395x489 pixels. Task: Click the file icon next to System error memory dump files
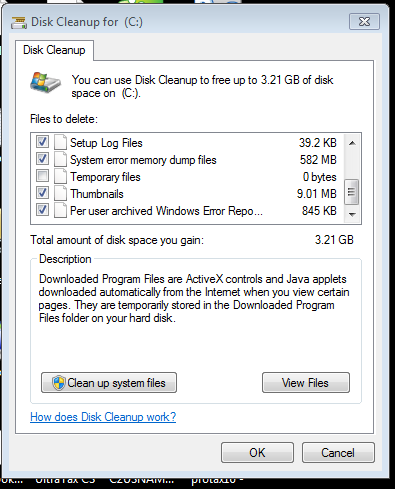pos(60,159)
